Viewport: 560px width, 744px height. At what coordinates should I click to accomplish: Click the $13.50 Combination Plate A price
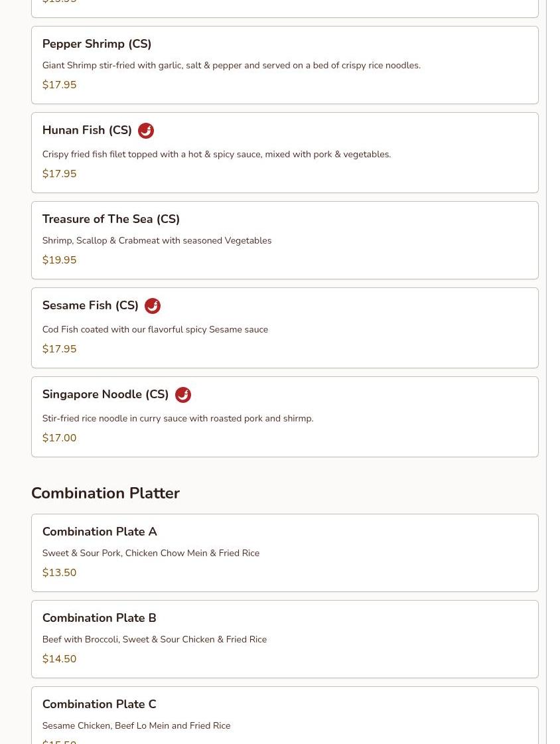pos(59,573)
